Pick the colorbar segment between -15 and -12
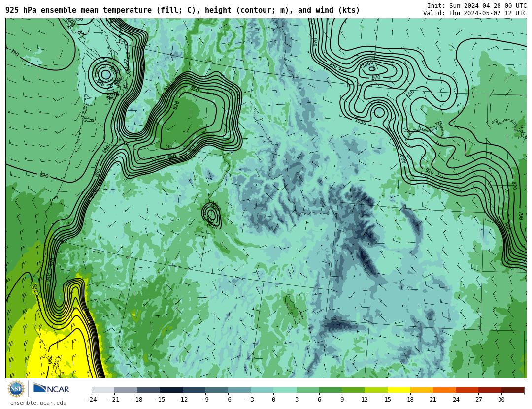The image size is (532, 409). click(171, 390)
